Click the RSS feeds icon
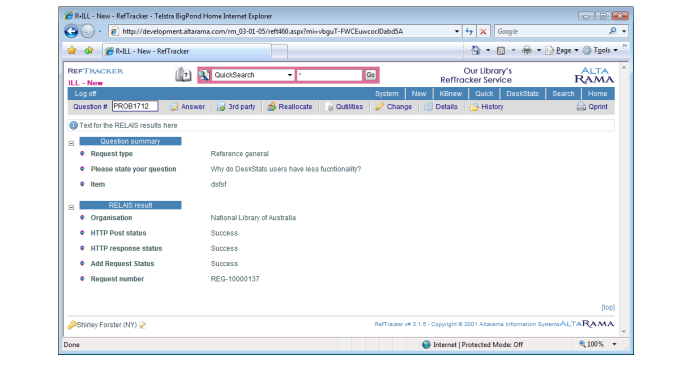Viewport: 680px width, 368px height. point(501,51)
